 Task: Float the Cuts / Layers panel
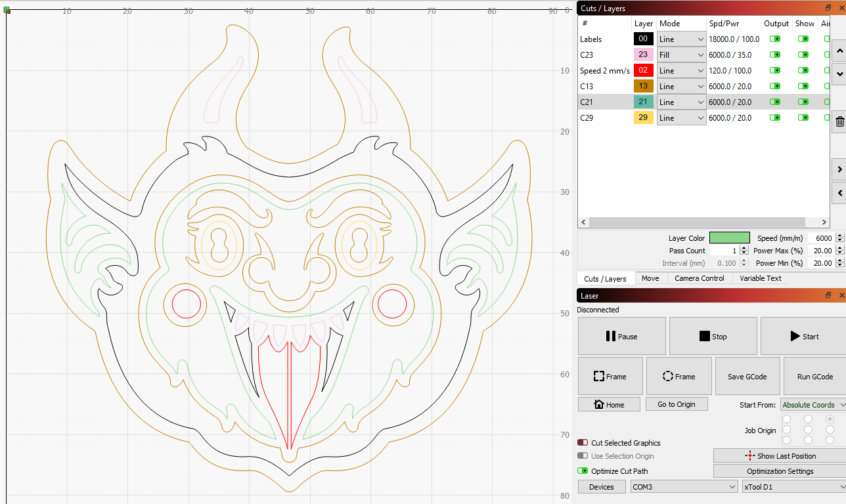pos(828,8)
